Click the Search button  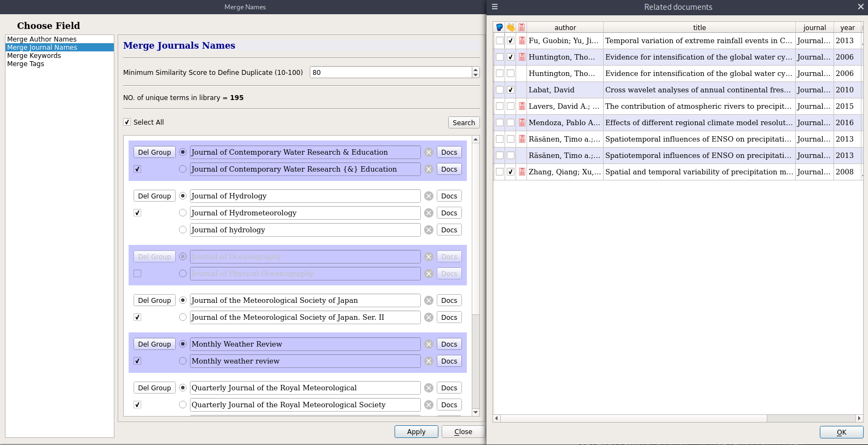(x=464, y=123)
